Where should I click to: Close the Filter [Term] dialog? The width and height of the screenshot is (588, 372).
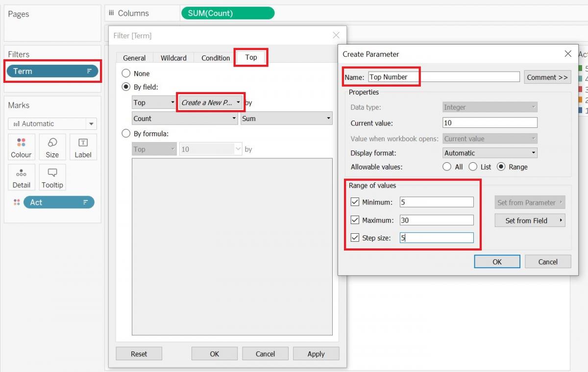336,35
